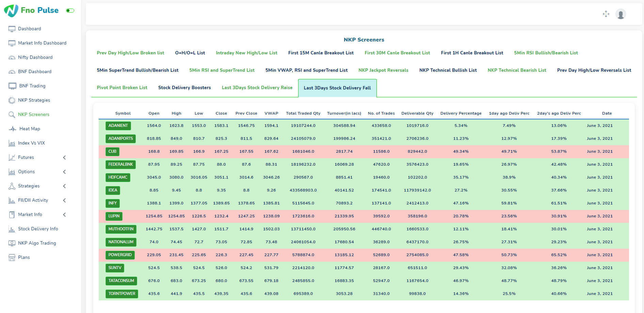Image resolution: width=644 pixels, height=313 pixels.
Task: Click the LUPIN symbol button
Action: (x=114, y=216)
